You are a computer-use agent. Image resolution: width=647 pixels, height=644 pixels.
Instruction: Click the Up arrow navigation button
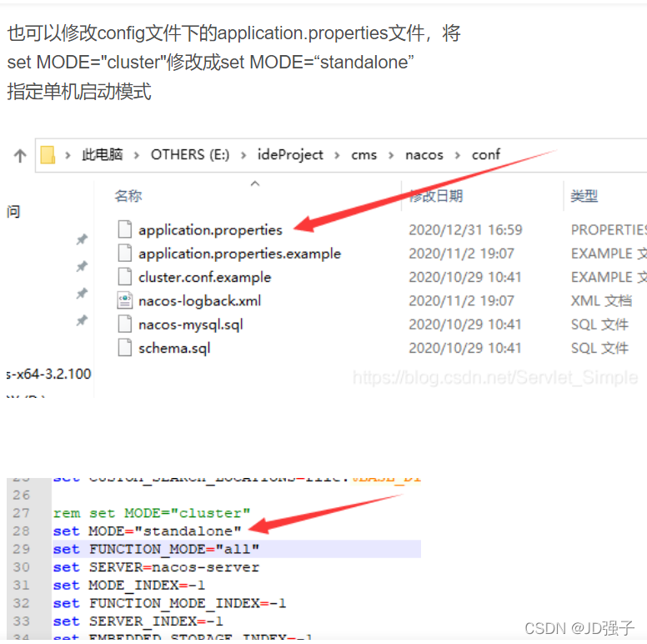tap(20, 156)
